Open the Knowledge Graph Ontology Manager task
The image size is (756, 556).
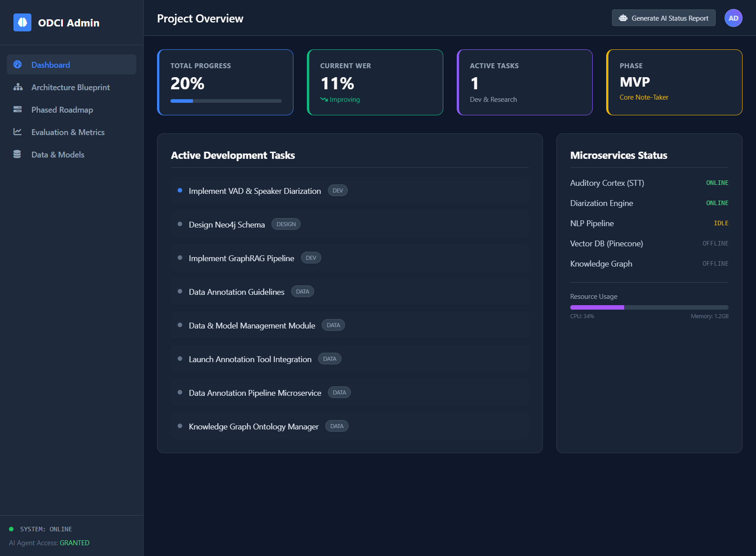pyautogui.click(x=253, y=426)
